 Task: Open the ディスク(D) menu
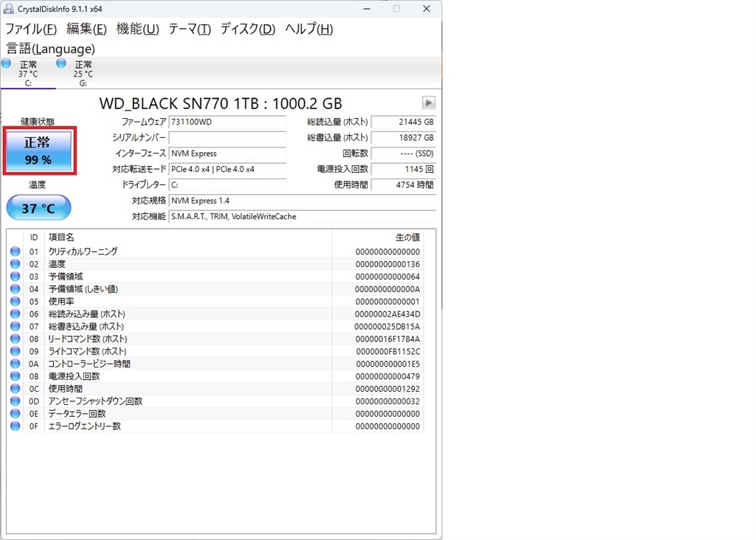click(248, 29)
